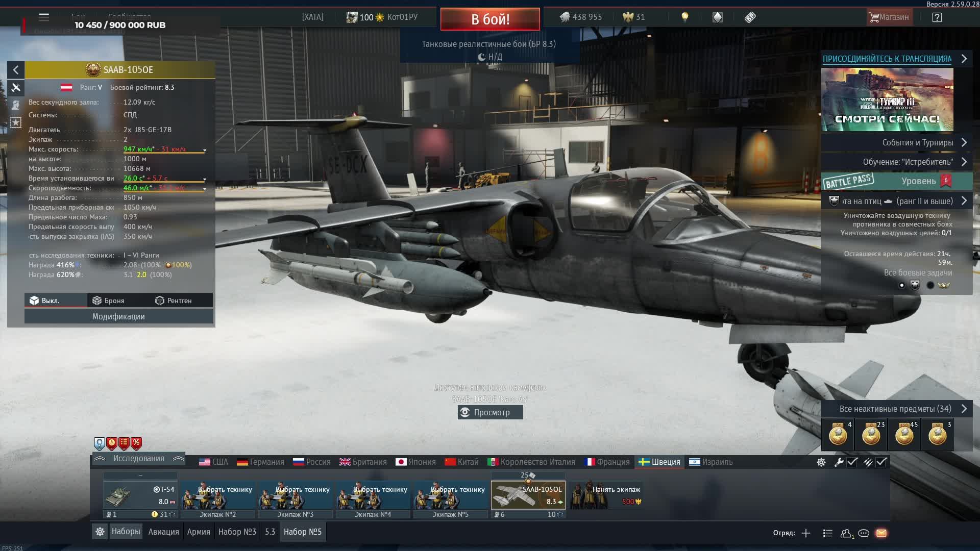This screenshot has width=980, height=551.
Task: Expand the battle task chevron
Action: (x=964, y=201)
